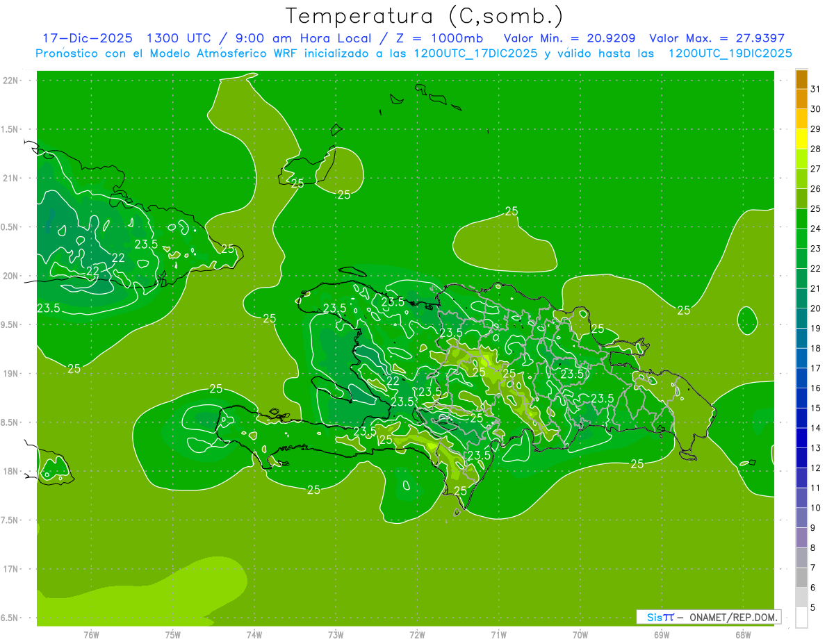This screenshot has height=644, width=834.
Task: Select the date text '17-Dic-2025'
Action: 86,38
